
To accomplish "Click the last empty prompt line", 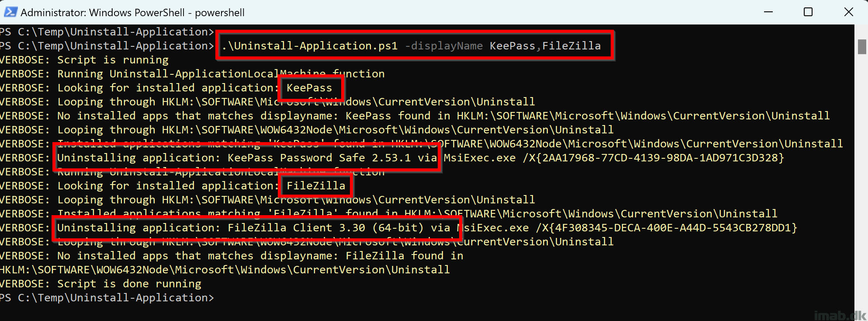I will (107, 298).
